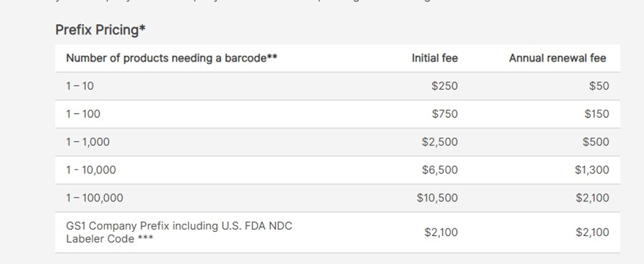Viewport: 644px width, 264px height.
Task: Click the $6,500 initial fee value
Action: [440, 170]
